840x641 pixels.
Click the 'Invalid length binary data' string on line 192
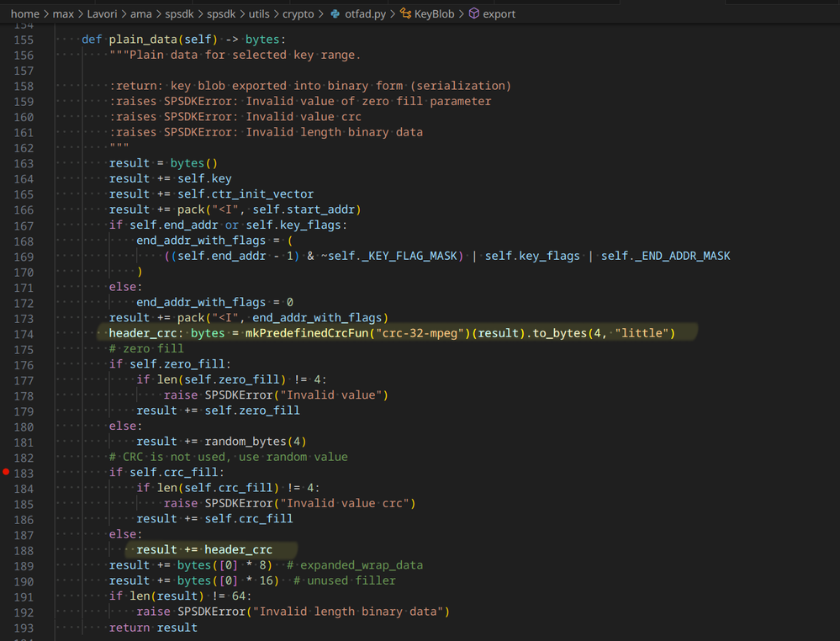347,612
